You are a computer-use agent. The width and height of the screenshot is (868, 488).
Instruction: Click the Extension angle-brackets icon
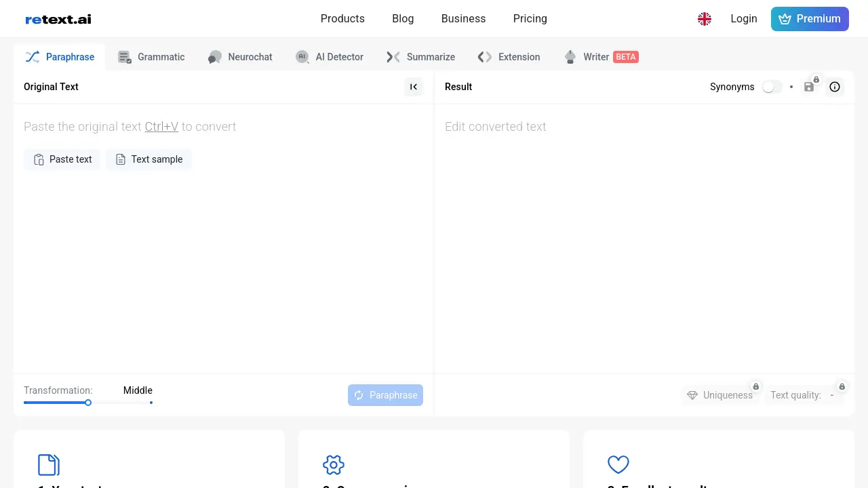485,57
